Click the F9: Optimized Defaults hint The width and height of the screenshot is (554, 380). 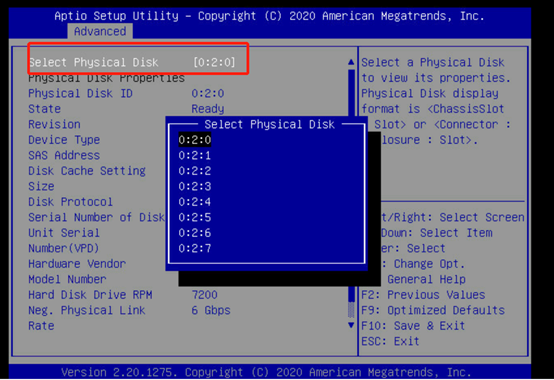(x=433, y=310)
